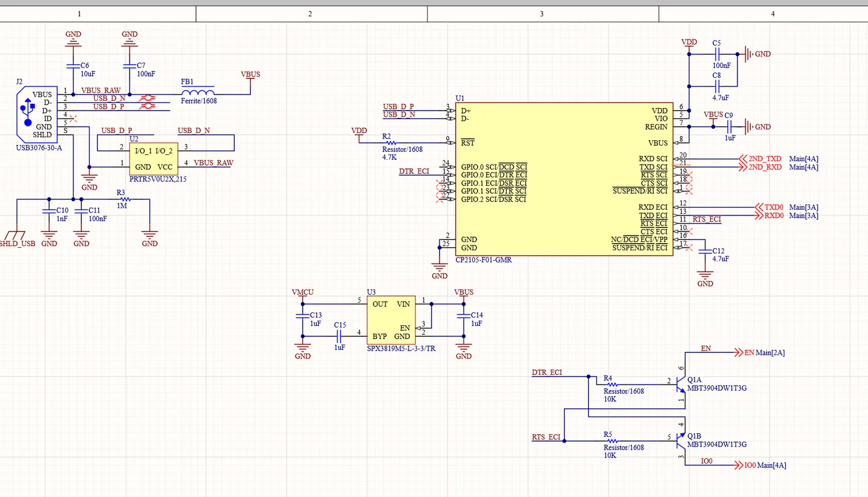The width and height of the screenshot is (868, 497).
Task: Select capacitor C9 1uF symbol
Action: click(x=730, y=126)
